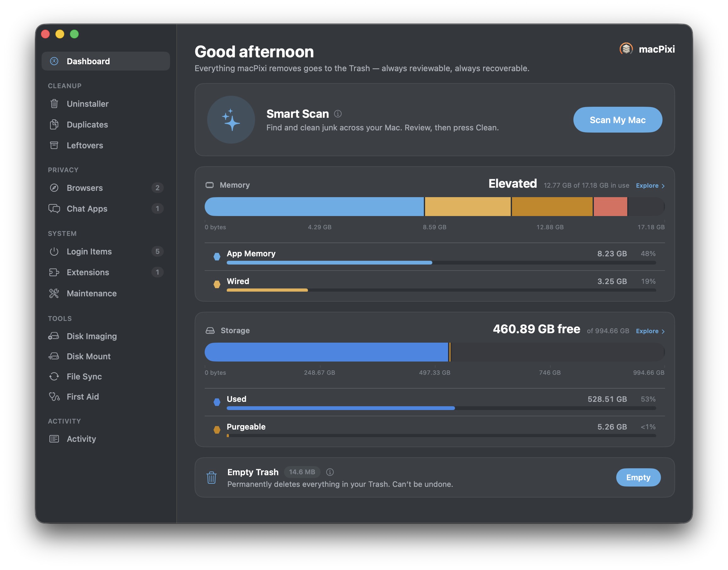Open the Dashboard sidebar item
The height and width of the screenshot is (570, 728).
point(105,61)
